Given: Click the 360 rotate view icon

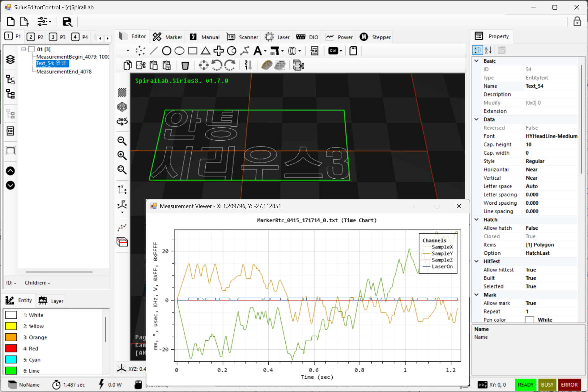Looking at the screenshot, I should [x=122, y=121].
